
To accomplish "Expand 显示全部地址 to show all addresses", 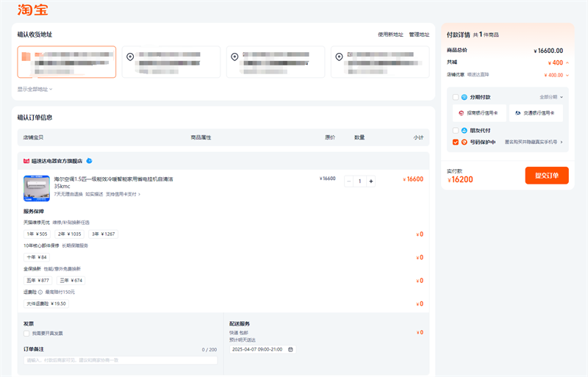I will point(35,89).
